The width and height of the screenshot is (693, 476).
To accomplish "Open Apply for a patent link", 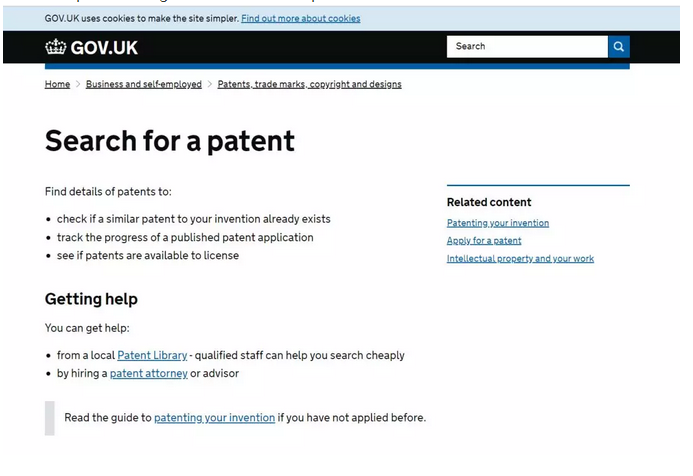I will (x=484, y=241).
